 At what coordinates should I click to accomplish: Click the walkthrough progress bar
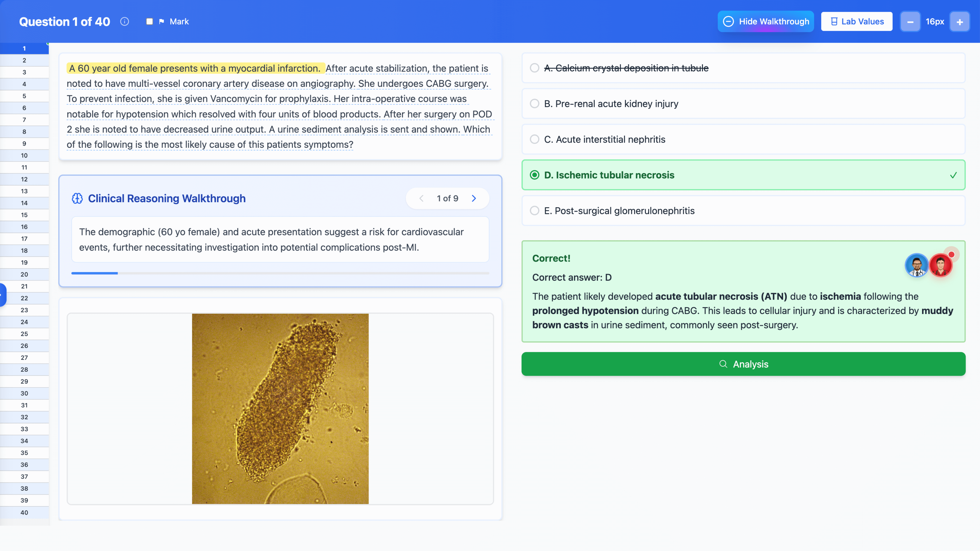(x=280, y=273)
